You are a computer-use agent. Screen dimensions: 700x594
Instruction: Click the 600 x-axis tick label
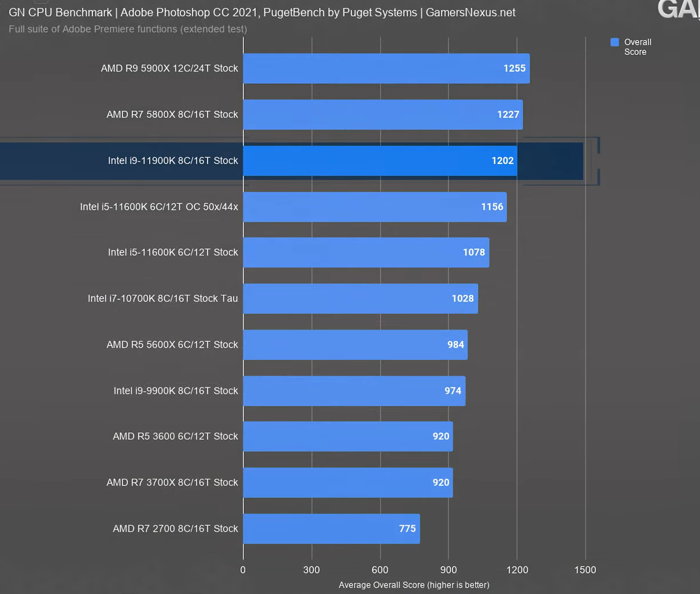(380, 570)
